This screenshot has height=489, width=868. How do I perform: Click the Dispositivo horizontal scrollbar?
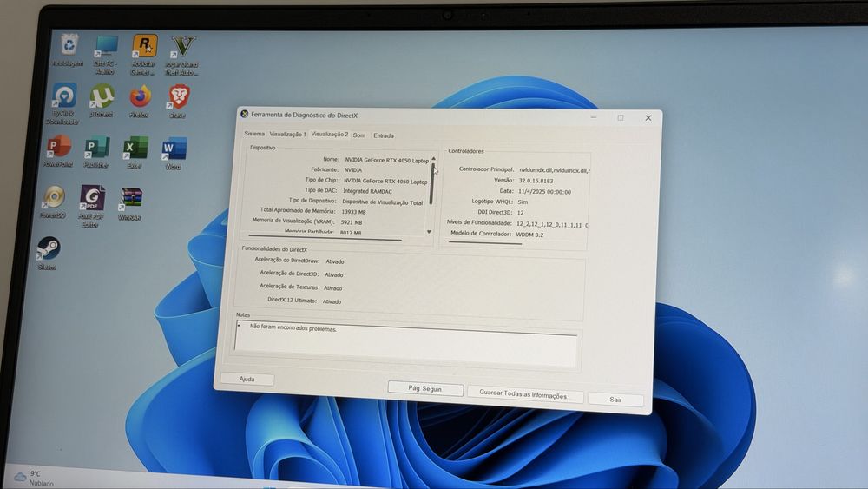pyautogui.click(x=325, y=238)
